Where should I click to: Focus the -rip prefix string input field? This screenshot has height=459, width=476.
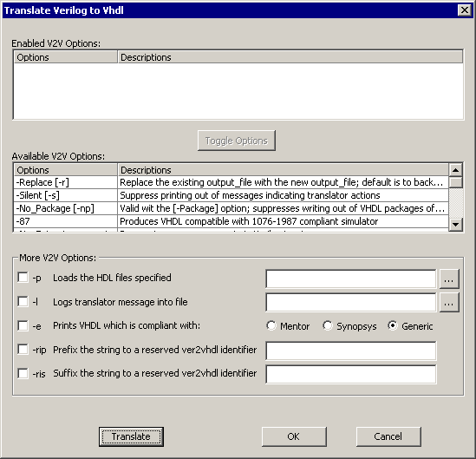(351, 351)
